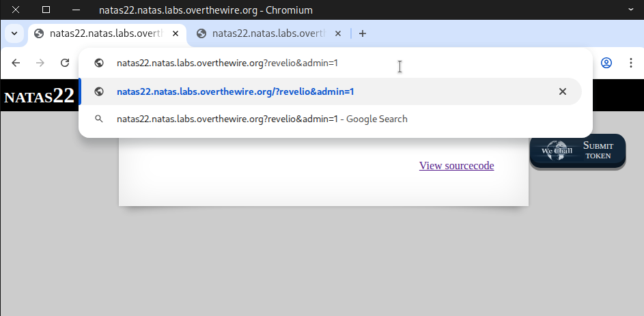Open the Chromium profile icon
644x316 pixels.
(x=606, y=63)
